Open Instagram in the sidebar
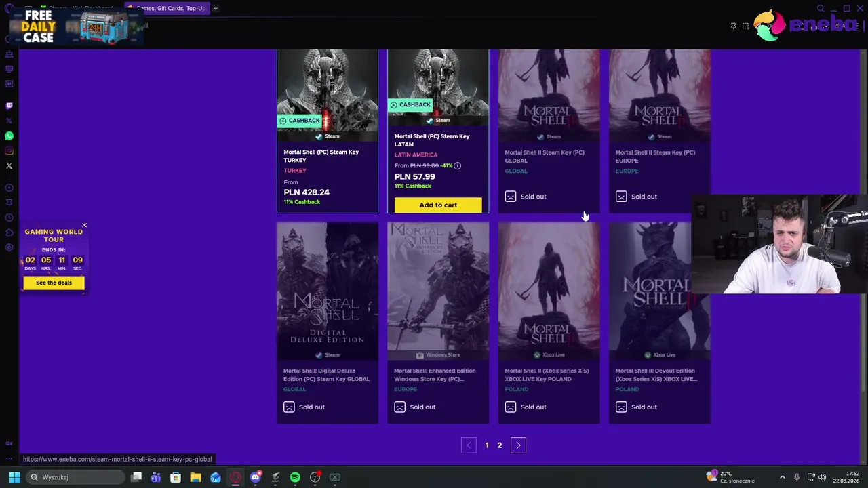Screen dimensions: 868x488 (x=9, y=151)
